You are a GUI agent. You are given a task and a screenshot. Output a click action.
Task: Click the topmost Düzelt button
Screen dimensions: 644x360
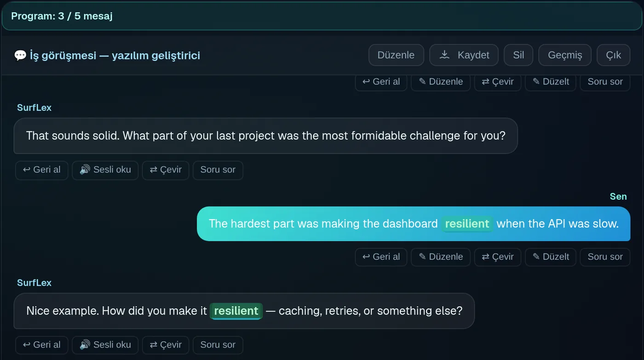click(x=551, y=82)
